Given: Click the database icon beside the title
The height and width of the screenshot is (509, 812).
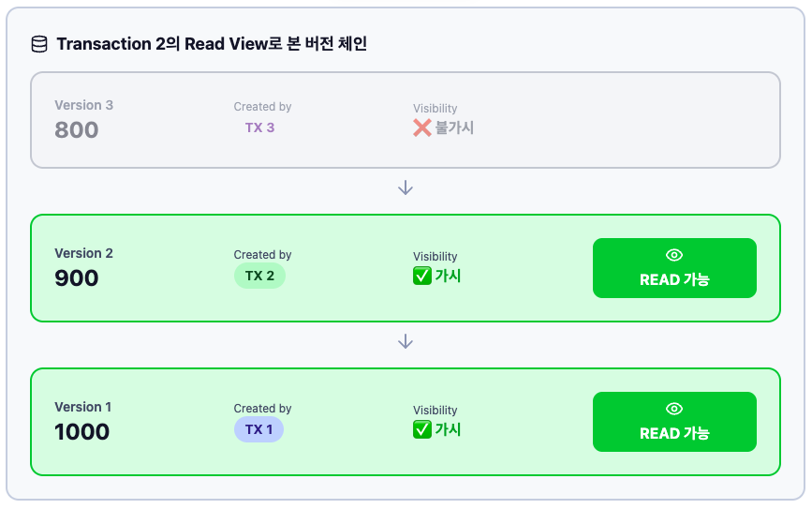Looking at the screenshot, I should [39, 44].
